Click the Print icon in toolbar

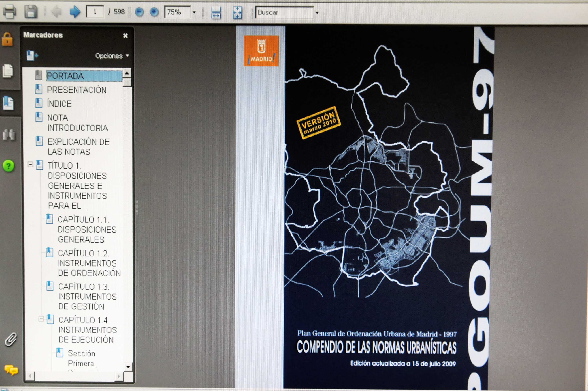(10, 12)
